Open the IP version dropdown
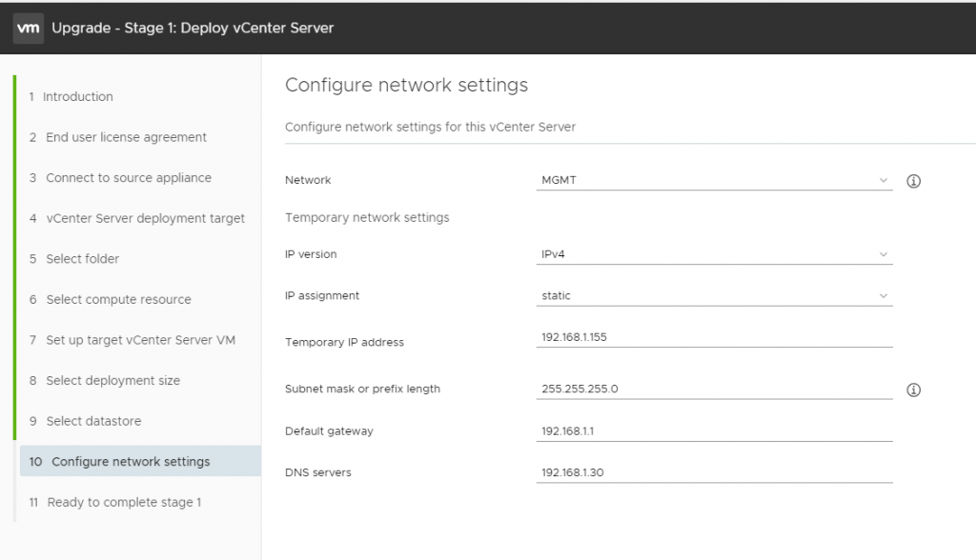Screen dimensions: 976x560 (714, 254)
